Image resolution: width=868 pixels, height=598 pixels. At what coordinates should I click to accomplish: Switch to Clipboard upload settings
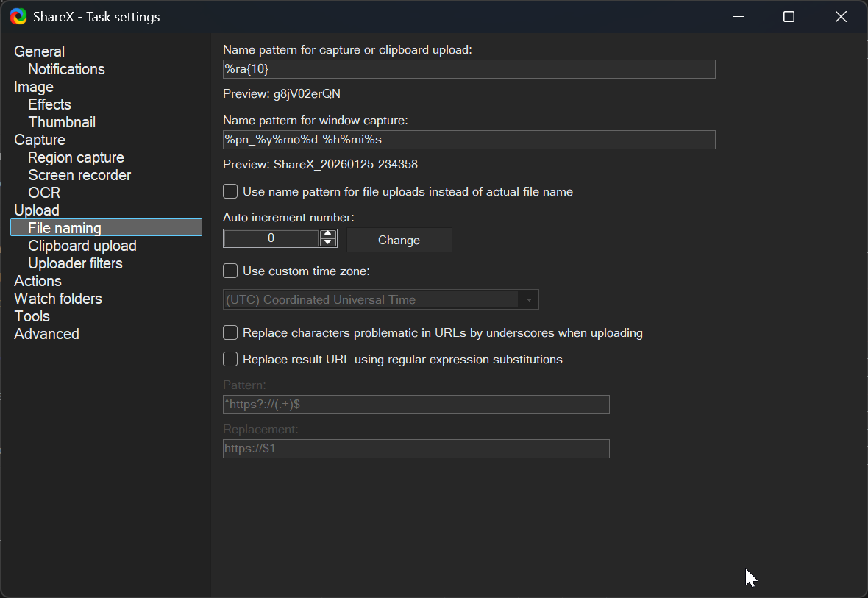point(82,246)
